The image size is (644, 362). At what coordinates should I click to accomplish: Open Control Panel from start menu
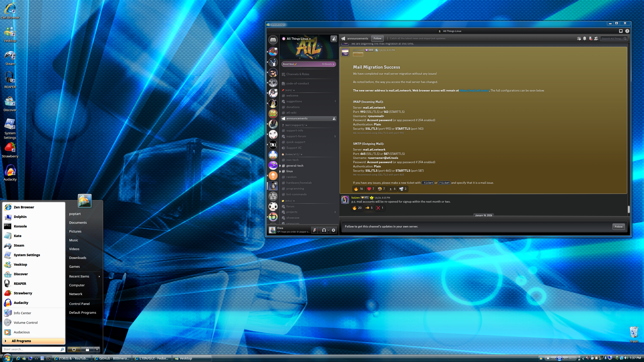pyautogui.click(x=79, y=304)
